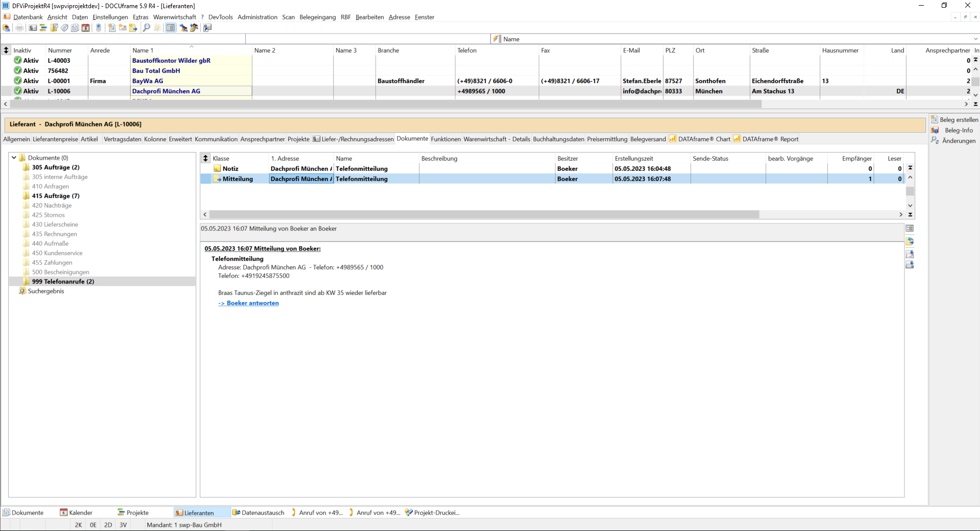Select the 305 Aufträge (2) folder
980x531 pixels.
[56, 167]
